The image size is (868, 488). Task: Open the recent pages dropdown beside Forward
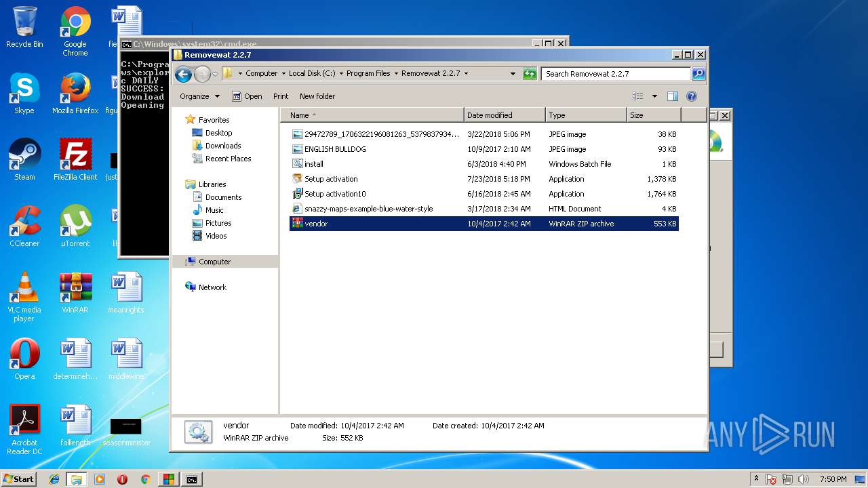(x=215, y=74)
